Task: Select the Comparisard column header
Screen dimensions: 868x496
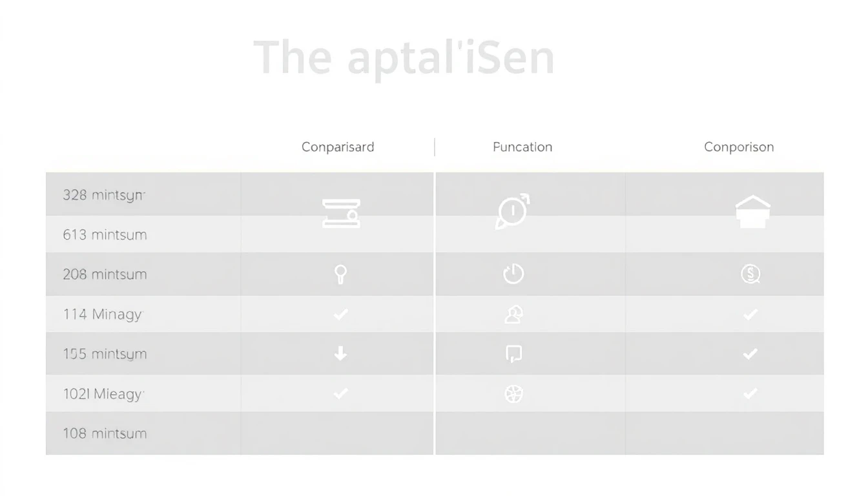Action: pos(338,147)
